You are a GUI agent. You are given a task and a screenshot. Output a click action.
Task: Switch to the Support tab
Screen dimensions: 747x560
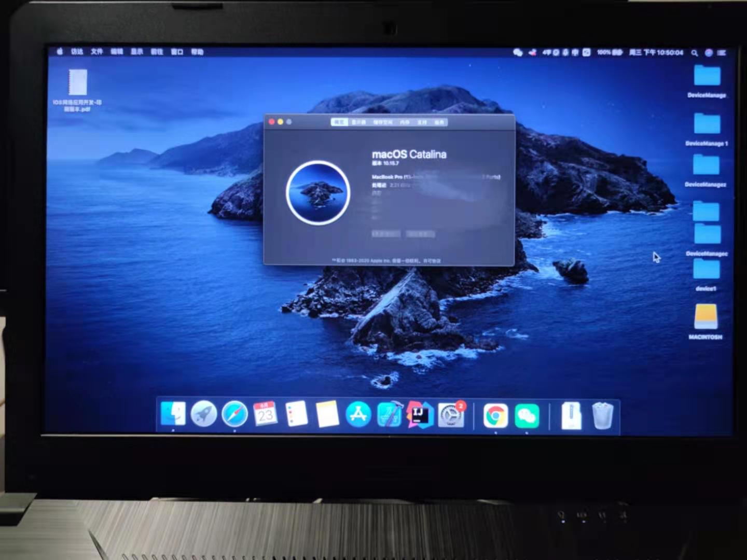422,122
